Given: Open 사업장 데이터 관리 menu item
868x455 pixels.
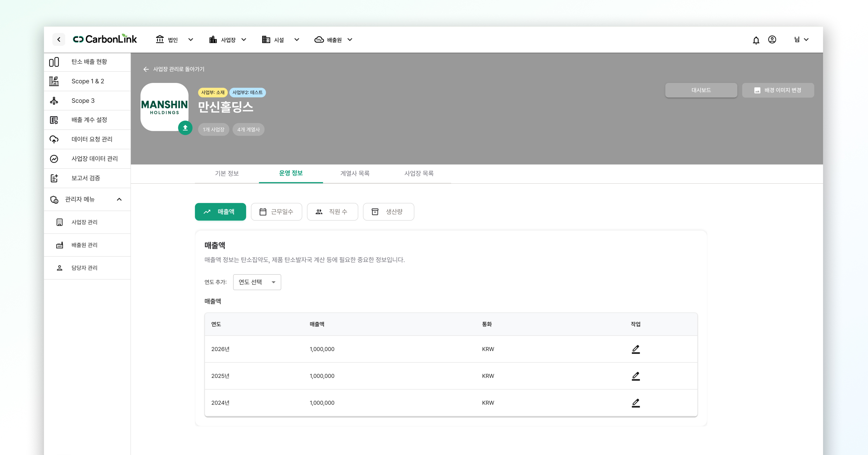Looking at the screenshot, I should point(87,159).
